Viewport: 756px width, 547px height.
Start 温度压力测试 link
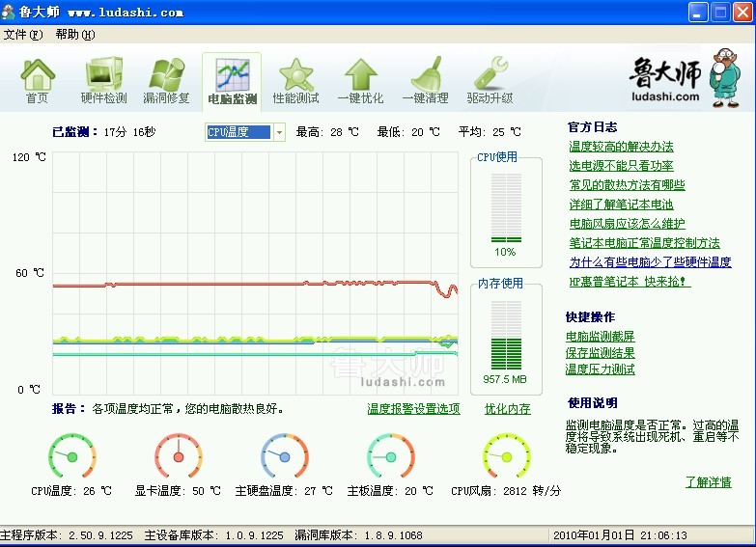tap(600, 369)
